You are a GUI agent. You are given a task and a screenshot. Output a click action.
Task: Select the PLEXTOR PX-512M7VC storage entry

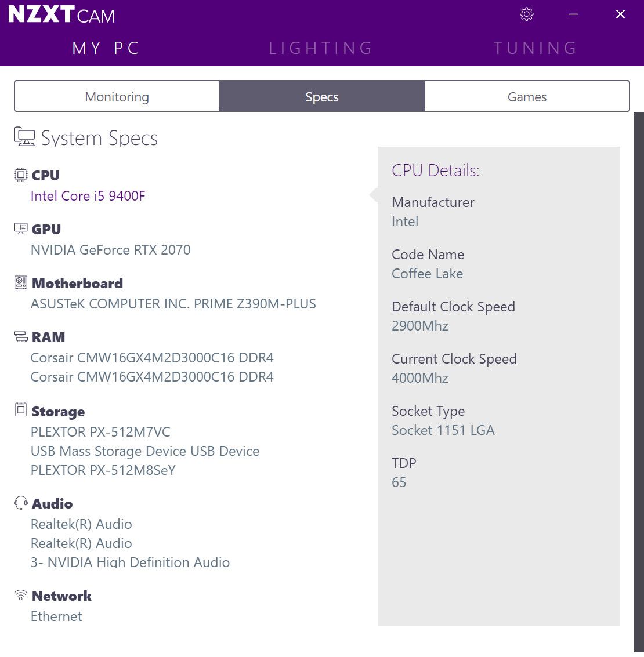tap(100, 432)
